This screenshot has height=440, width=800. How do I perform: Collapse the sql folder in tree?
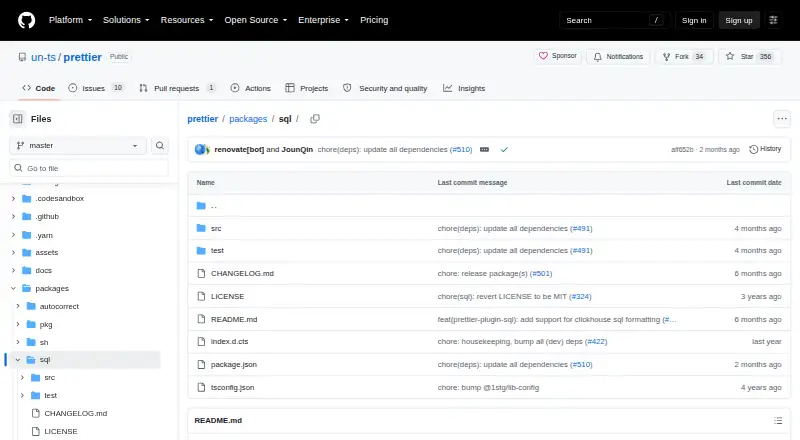pos(18,360)
